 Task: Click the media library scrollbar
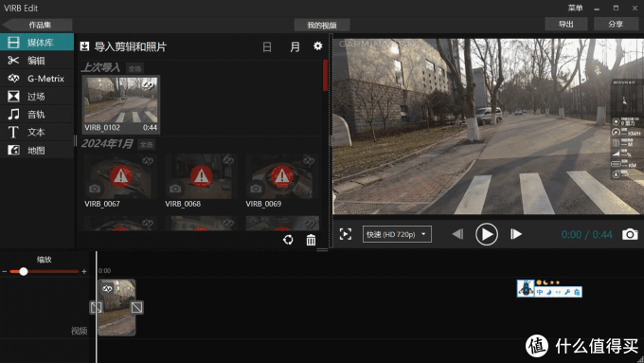tap(325, 76)
